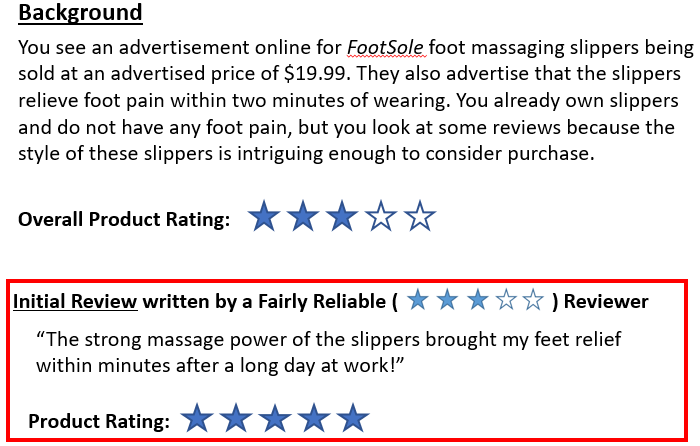Image resolution: width=700 pixels, height=446 pixels.
Task: Click the quoted review text about massage power
Action: (x=330, y=352)
